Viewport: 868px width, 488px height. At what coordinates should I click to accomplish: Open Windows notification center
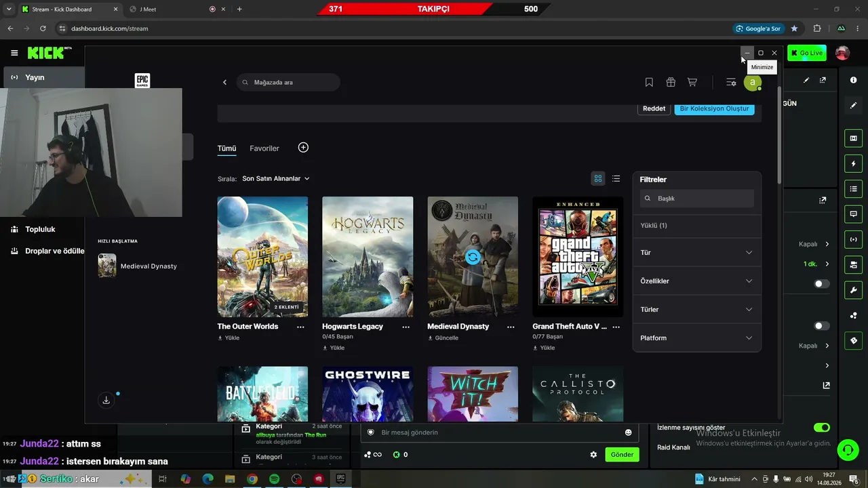point(853,479)
